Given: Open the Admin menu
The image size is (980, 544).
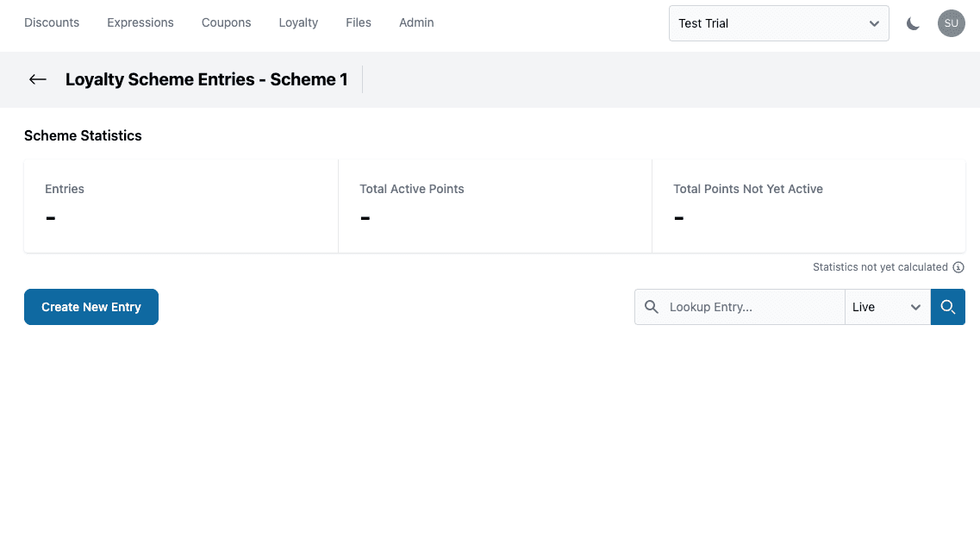Looking at the screenshot, I should point(416,22).
